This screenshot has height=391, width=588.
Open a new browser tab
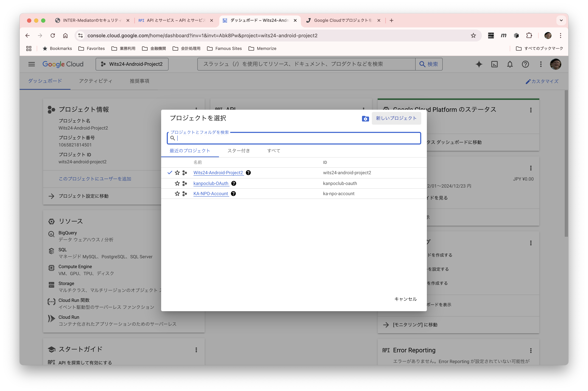tap(391, 20)
